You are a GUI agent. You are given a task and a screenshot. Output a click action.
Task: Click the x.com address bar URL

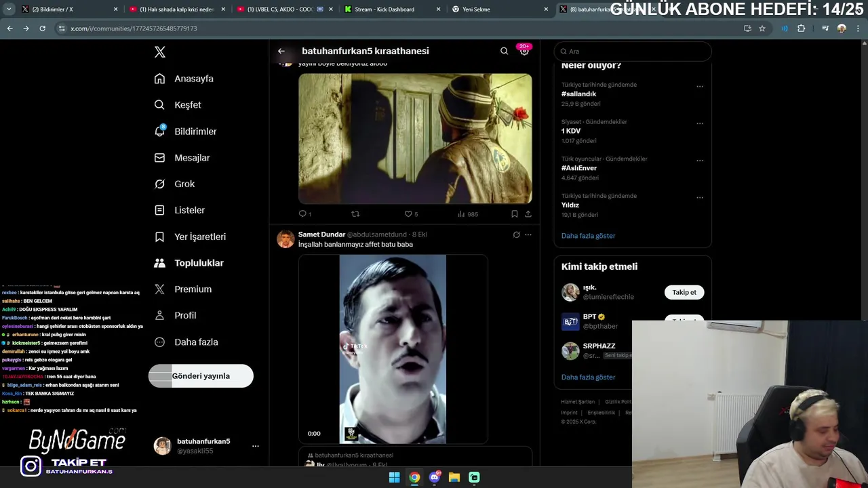[x=134, y=28]
